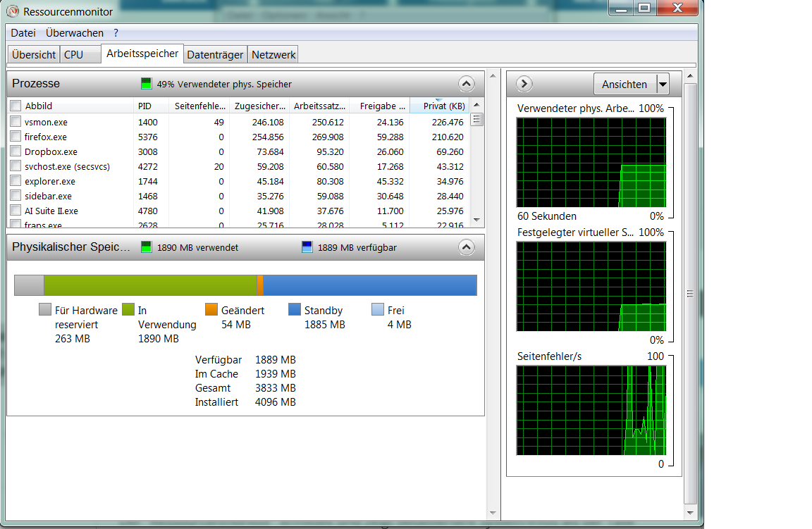Maximize the Ressourcenmonitor window
The image size is (812, 529).
click(x=644, y=8)
